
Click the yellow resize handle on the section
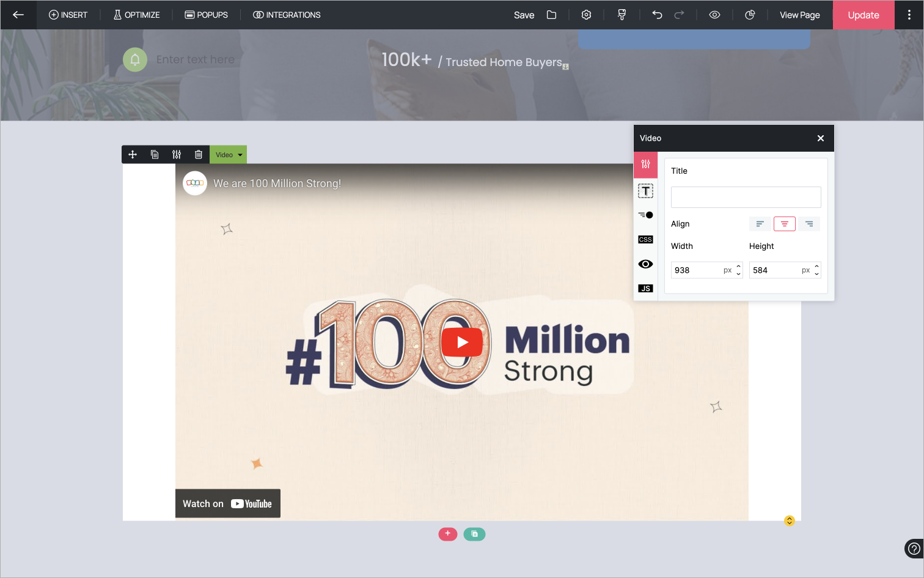[x=790, y=521]
